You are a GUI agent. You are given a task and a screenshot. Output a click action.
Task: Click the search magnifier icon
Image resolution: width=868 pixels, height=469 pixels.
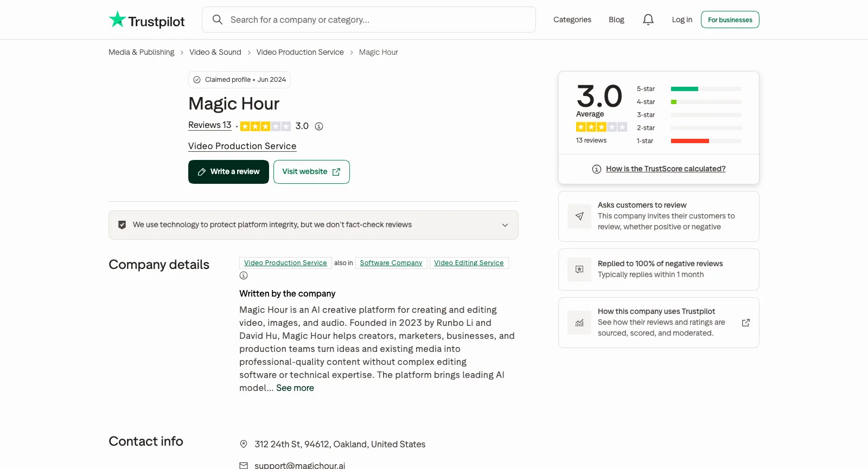point(218,20)
